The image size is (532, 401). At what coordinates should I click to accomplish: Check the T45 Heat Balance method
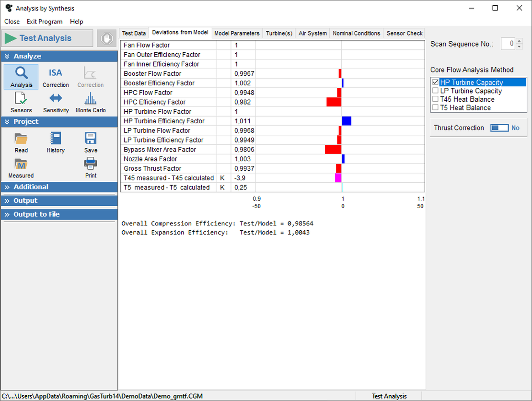tap(435, 99)
